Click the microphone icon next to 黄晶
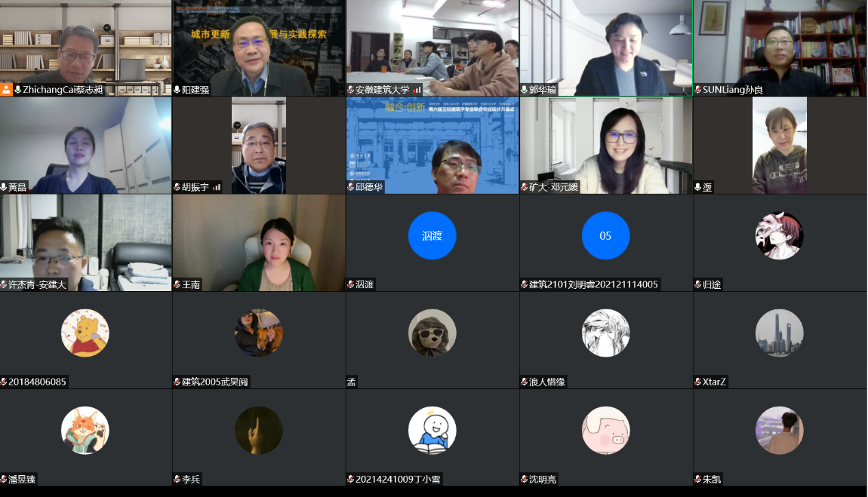This screenshot has height=497, width=868. (x=4, y=187)
